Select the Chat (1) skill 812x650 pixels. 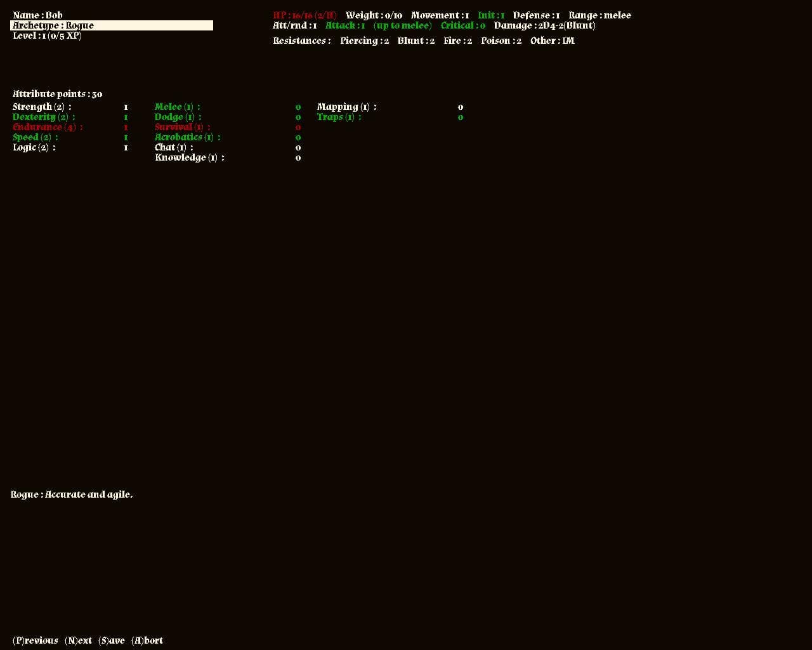coord(174,147)
